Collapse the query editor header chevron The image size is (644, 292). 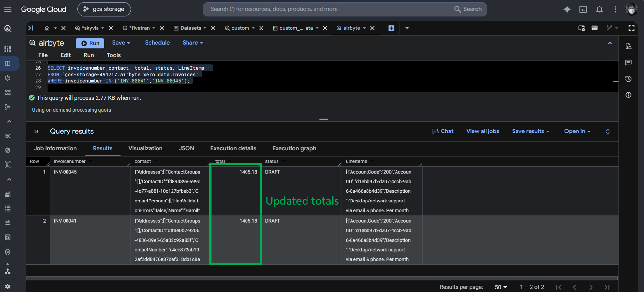610,43
